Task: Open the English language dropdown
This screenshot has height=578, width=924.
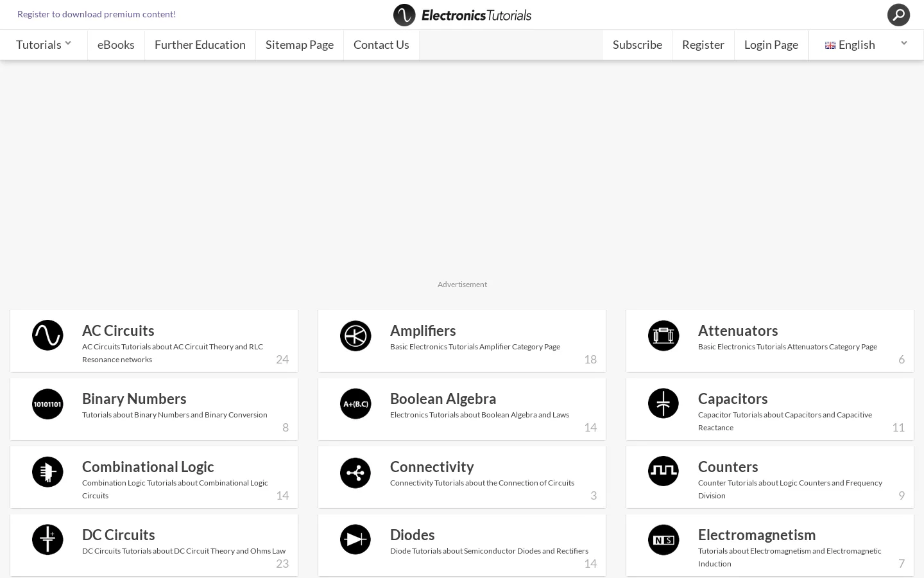Action: pos(866,45)
